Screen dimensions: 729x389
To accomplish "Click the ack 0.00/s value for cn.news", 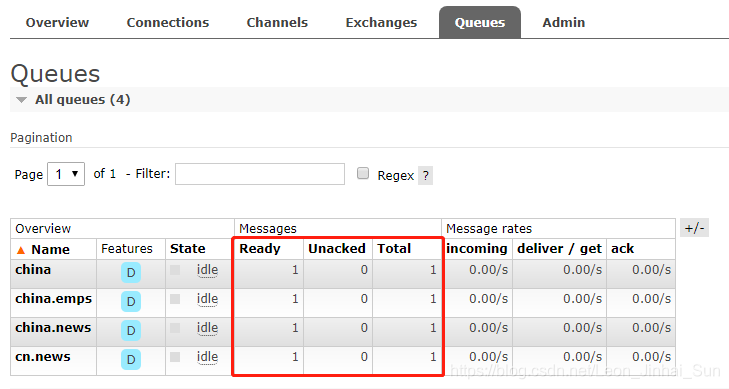I will coord(651,356).
